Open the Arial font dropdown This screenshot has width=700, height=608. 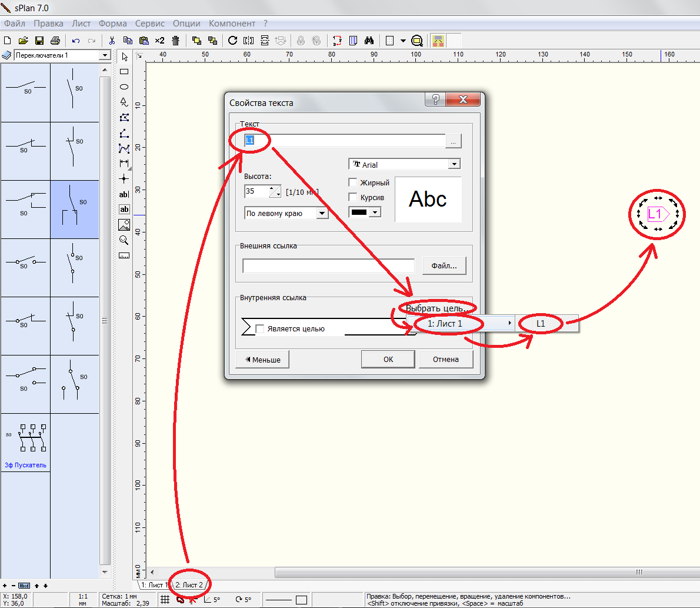[x=454, y=165]
